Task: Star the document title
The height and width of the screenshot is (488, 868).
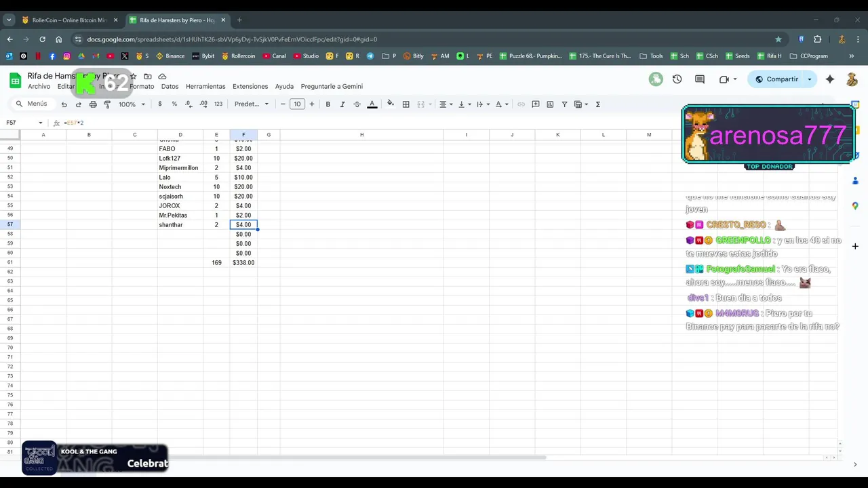Action: click(x=134, y=77)
